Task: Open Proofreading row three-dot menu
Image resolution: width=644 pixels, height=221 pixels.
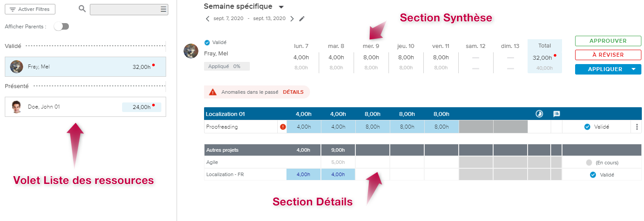Action: pos(637,127)
